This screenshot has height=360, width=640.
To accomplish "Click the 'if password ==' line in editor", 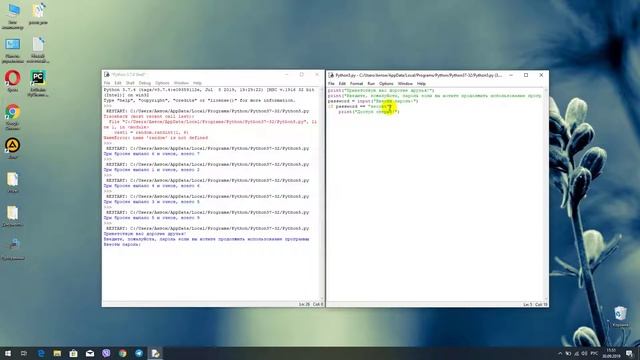I will coord(360,107).
